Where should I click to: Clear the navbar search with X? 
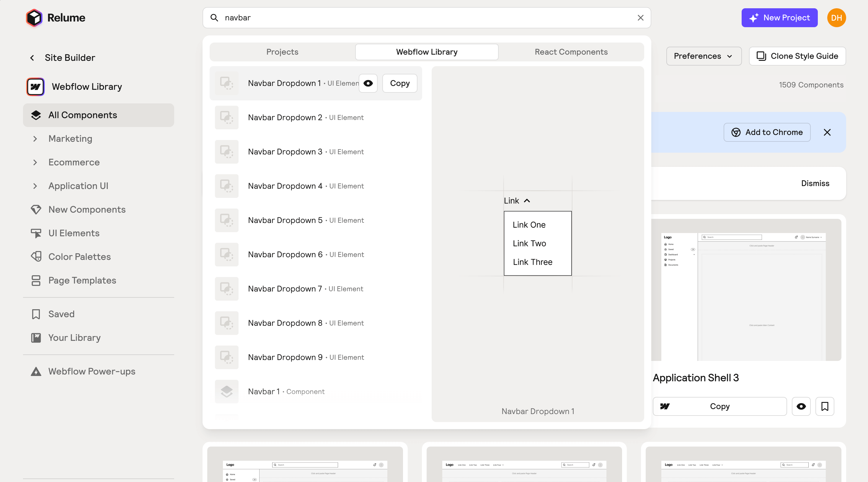coord(641,17)
